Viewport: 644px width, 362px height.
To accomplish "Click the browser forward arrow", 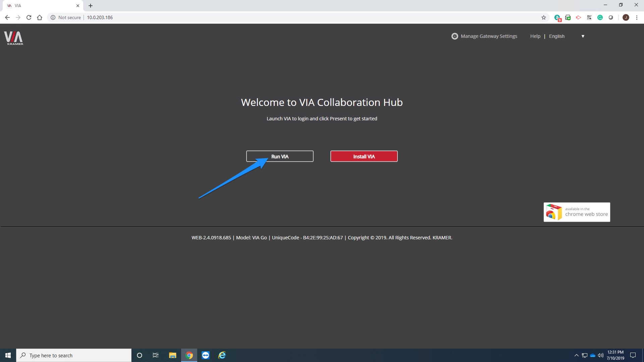I will 18,17.
